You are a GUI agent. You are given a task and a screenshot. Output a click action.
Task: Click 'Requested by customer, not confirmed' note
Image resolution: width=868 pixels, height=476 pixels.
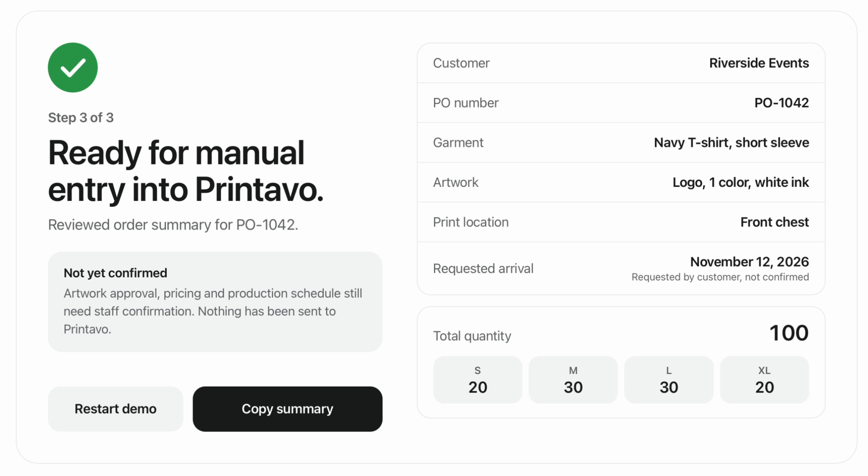coord(720,277)
